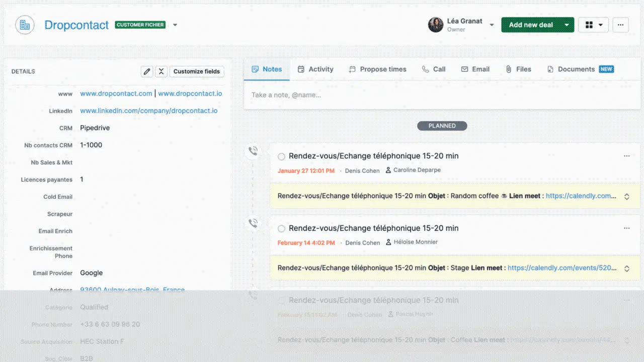Click Léa Granat's avatar photo

(x=436, y=25)
